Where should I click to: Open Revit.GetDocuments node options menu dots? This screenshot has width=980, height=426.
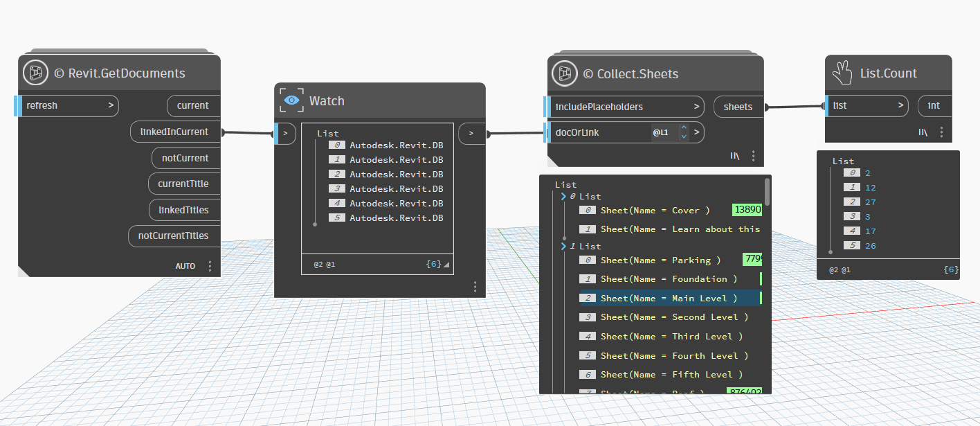coord(210,266)
